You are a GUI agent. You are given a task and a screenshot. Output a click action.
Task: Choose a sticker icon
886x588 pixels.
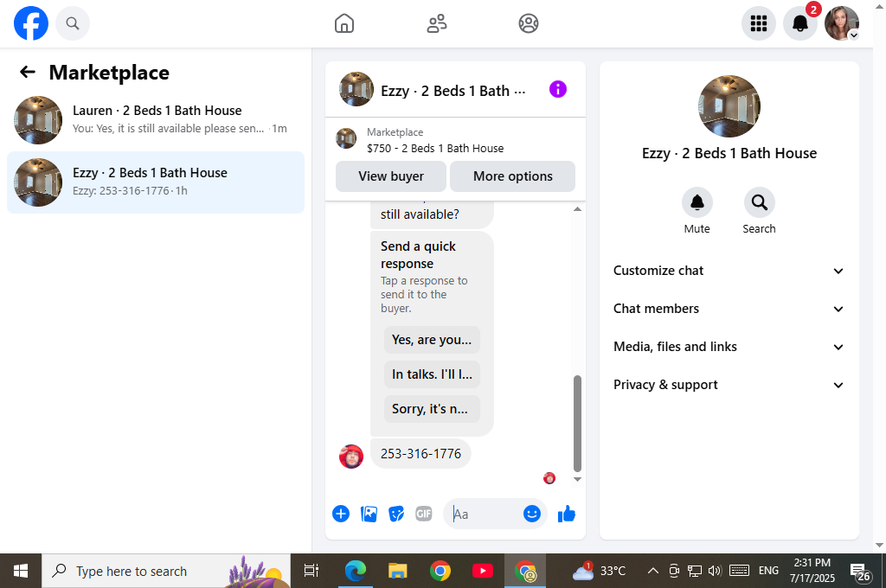(396, 514)
